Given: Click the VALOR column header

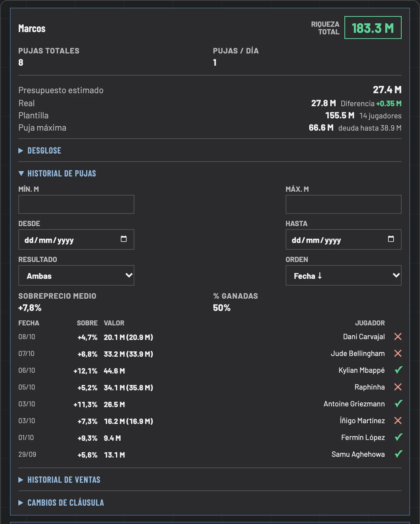Looking at the screenshot, I should tap(114, 323).
